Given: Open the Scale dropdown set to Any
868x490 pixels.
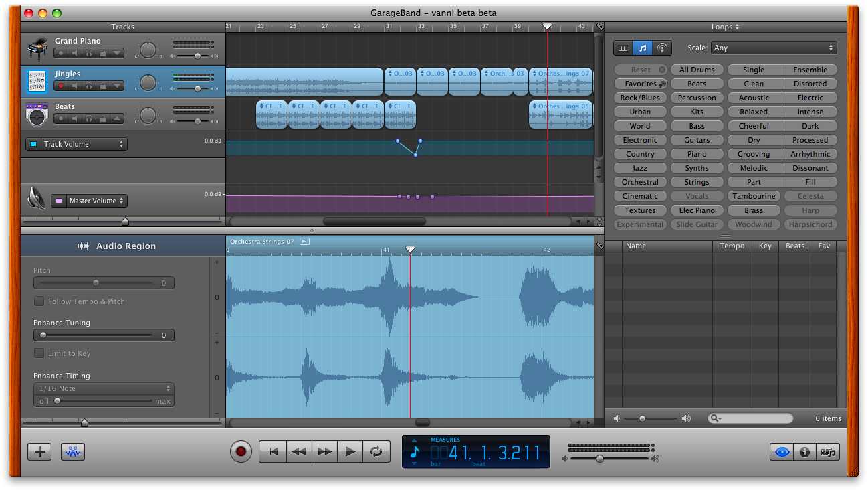Looking at the screenshot, I should (x=774, y=48).
